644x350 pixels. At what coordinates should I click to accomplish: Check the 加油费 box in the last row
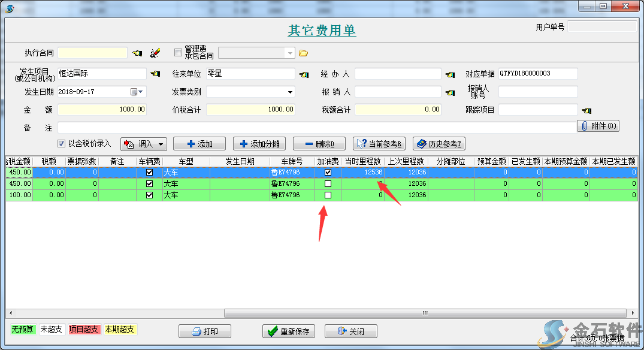click(328, 195)
